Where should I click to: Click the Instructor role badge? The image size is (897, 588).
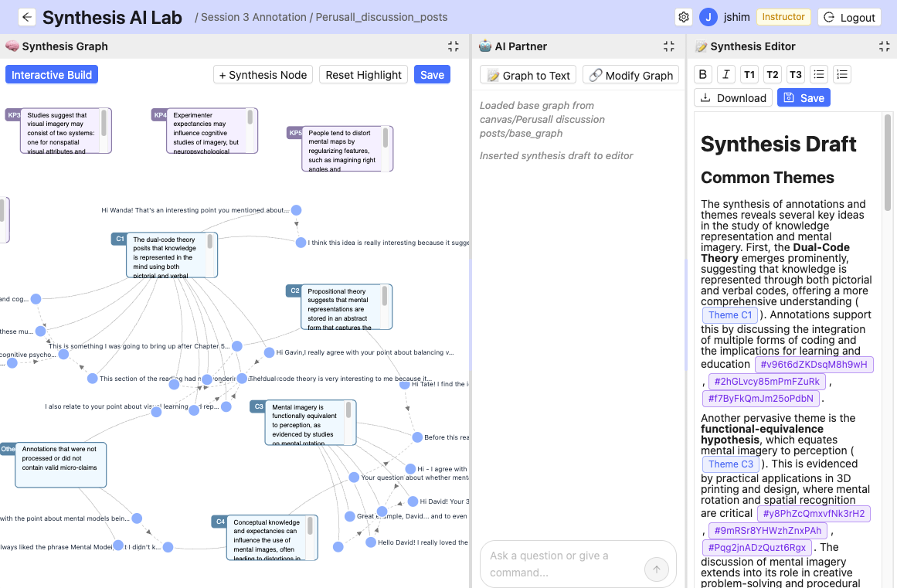tap(783, 16)
